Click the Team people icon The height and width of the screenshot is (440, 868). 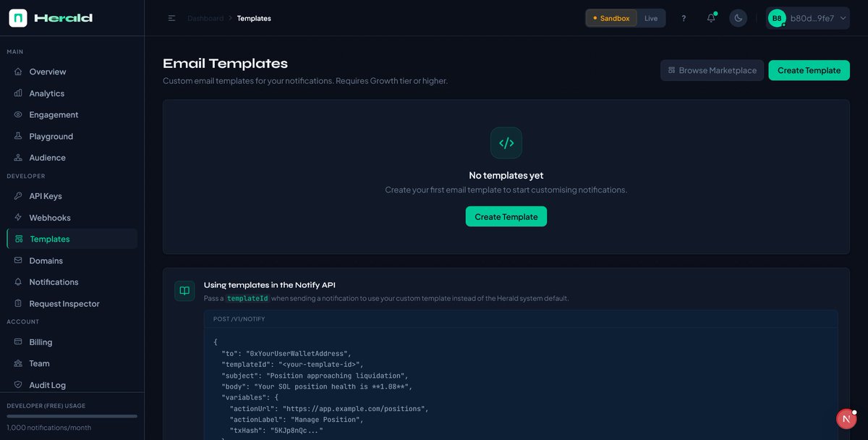(18, 363)
